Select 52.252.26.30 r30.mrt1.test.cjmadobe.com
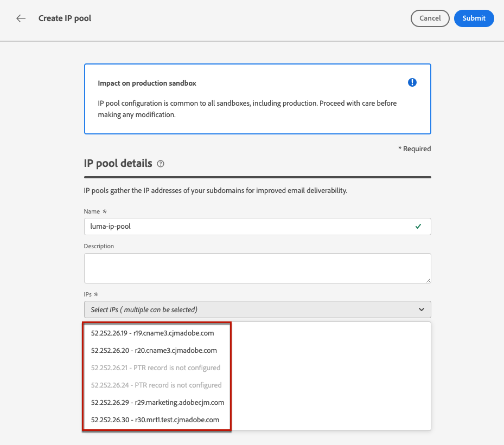Image resolution: width=504 pixels, height=445 pixels. 155,420
